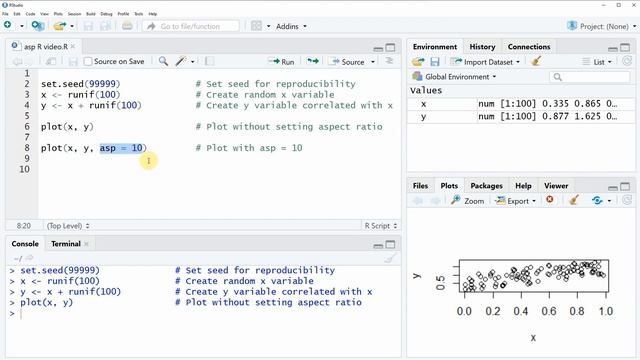The height and width of the screenshot is (360, 640).
Task: Select the Packages tab
Action: 486,186
